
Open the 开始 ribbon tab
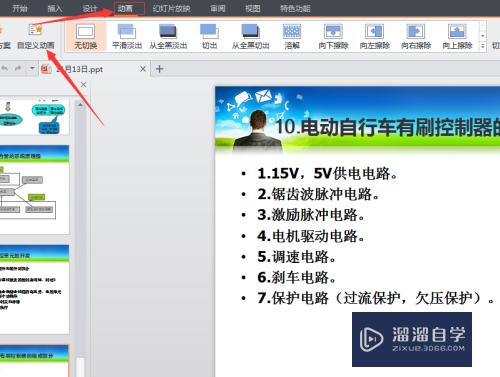[x=20, y=8]
